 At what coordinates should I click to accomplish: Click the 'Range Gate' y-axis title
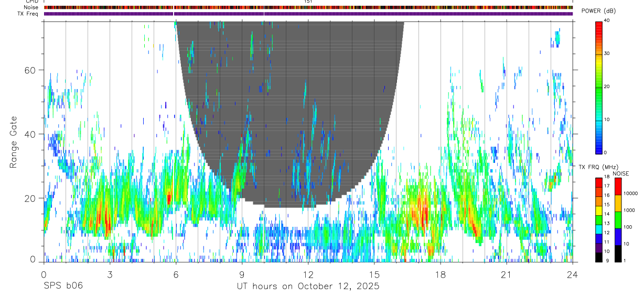tap(13, 141)
